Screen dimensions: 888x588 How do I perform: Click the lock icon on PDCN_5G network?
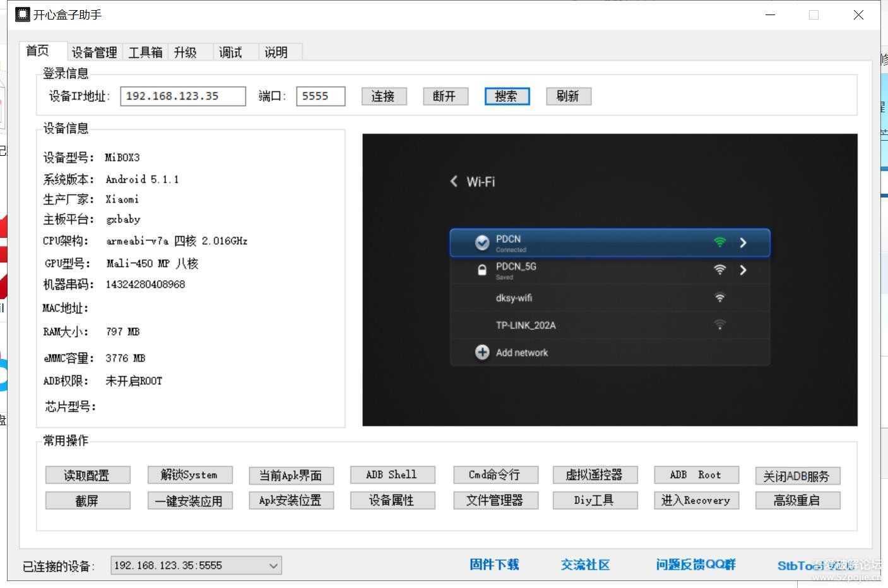click(x=482, y=269)
